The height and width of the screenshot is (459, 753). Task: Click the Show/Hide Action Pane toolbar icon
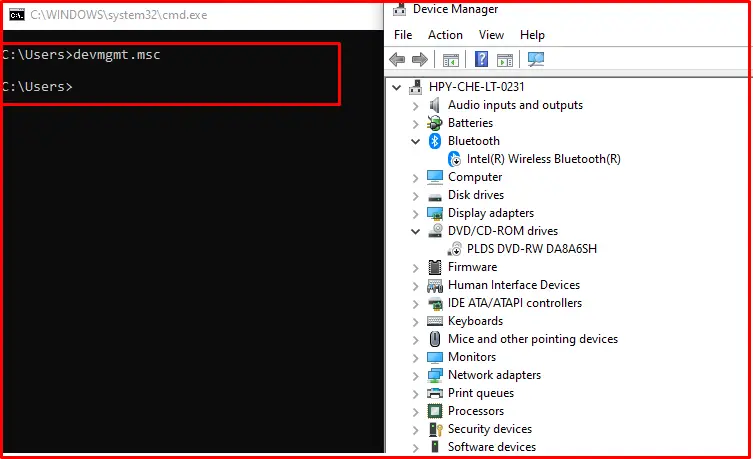click(505, 60)
